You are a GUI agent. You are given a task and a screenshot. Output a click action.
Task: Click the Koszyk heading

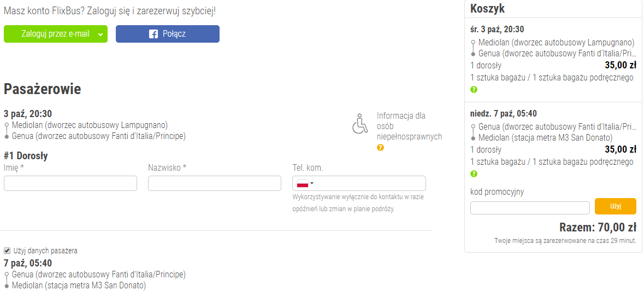coord(487,8)
